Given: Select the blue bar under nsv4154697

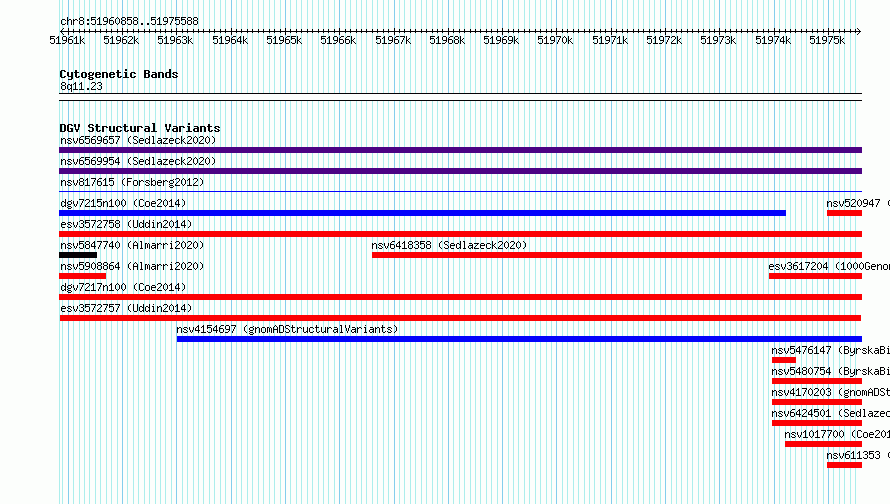Looking at the screenshot, I should (519, 339).
